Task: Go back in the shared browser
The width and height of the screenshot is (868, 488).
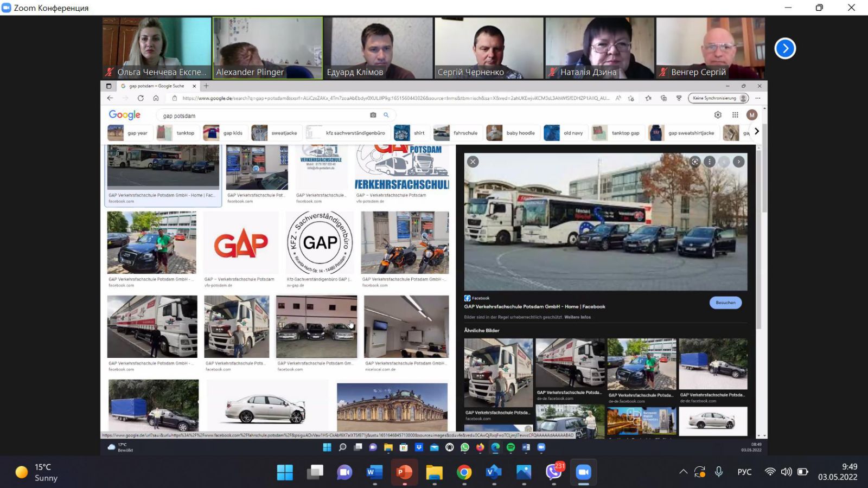Action: coord(110,98)
